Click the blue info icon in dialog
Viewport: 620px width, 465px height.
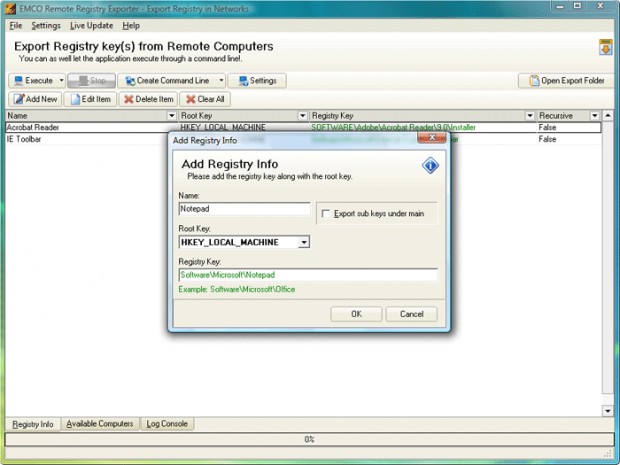point(430,165)
